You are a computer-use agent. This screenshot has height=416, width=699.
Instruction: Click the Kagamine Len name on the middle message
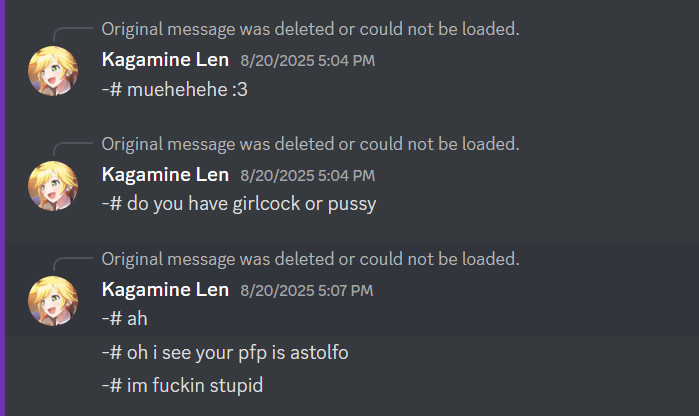pyautogui.click(x=165, y=175)
